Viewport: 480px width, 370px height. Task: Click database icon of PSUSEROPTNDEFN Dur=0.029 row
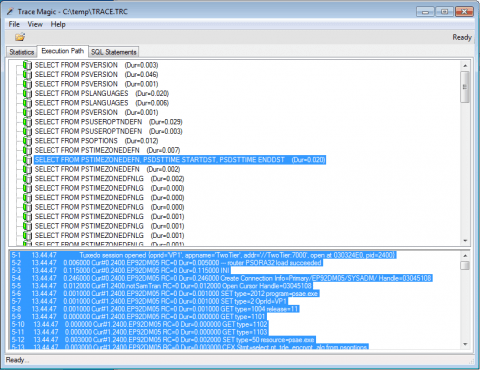pos(27,122)
